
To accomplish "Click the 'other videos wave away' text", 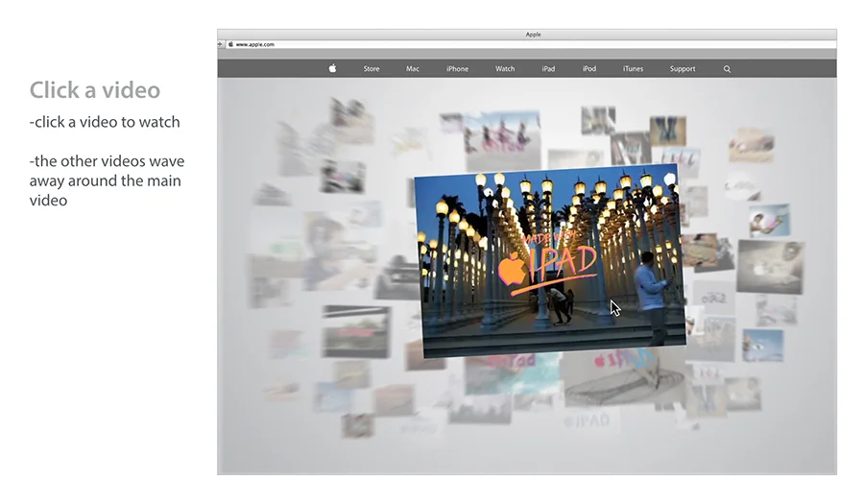I will [x=107, y=180].
